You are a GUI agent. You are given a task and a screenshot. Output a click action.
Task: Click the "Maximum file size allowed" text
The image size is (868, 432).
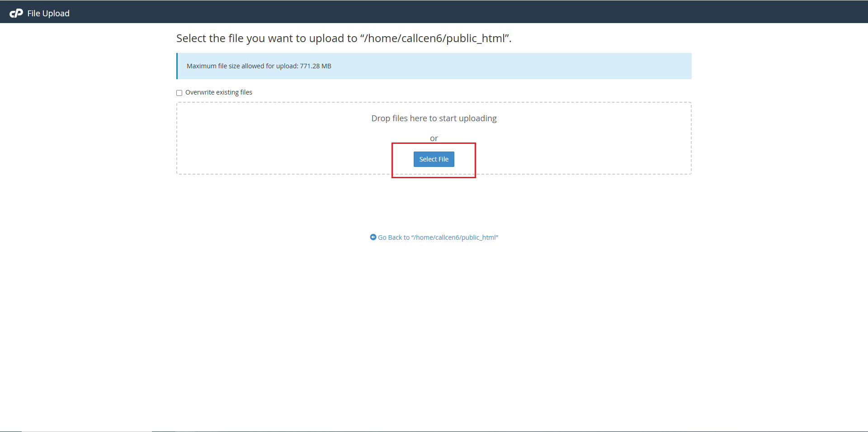tap(242, 66)
